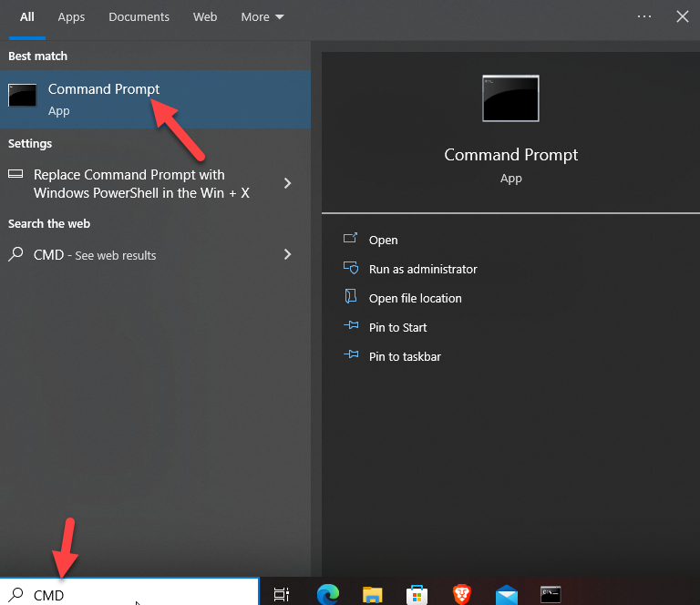Expand the More dropdown filter

point(262,17)
